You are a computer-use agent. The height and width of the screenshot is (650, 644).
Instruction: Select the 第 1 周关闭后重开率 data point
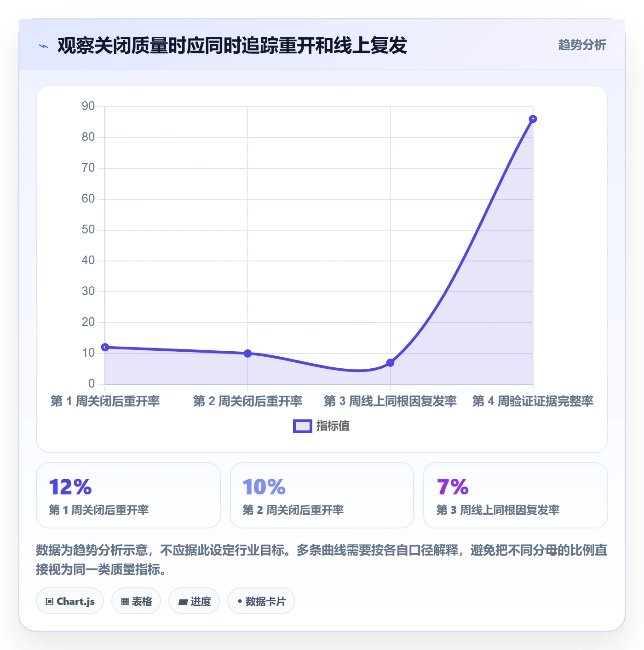(x=105, y=347)
